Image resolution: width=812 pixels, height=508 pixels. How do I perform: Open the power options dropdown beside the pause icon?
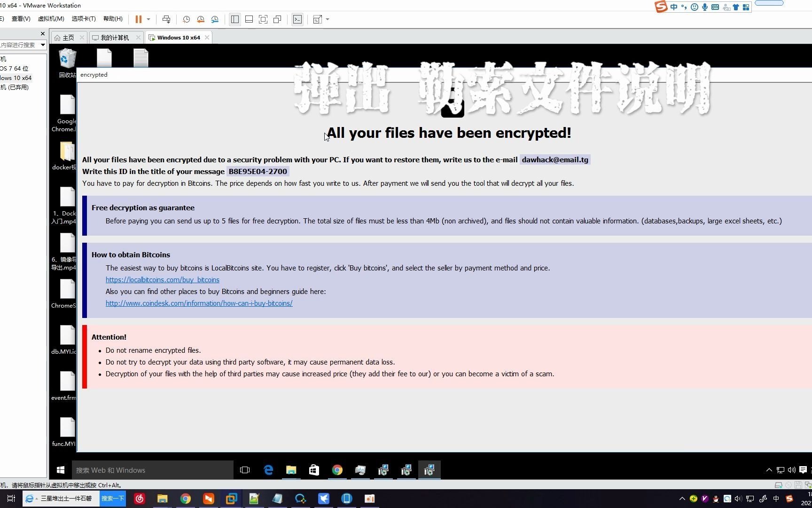(148, 19)
